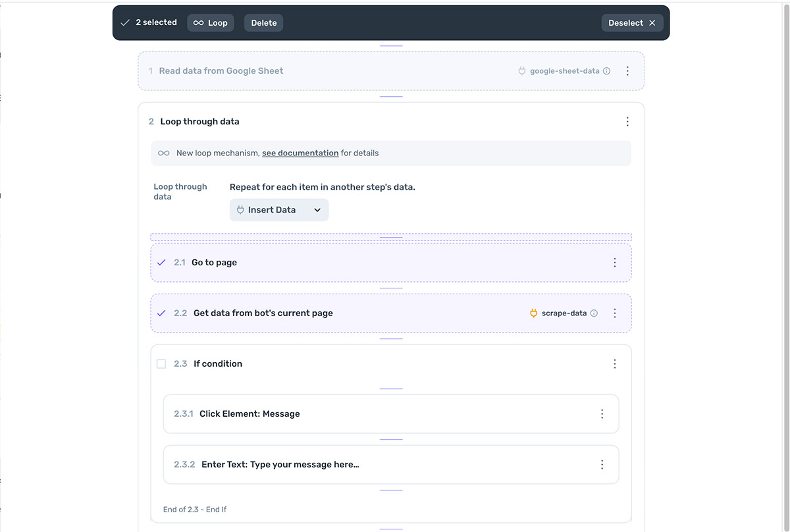The image size is (790, 532).
Task: Open the three-dot menu for Loop through data
Action: point(627,122)
